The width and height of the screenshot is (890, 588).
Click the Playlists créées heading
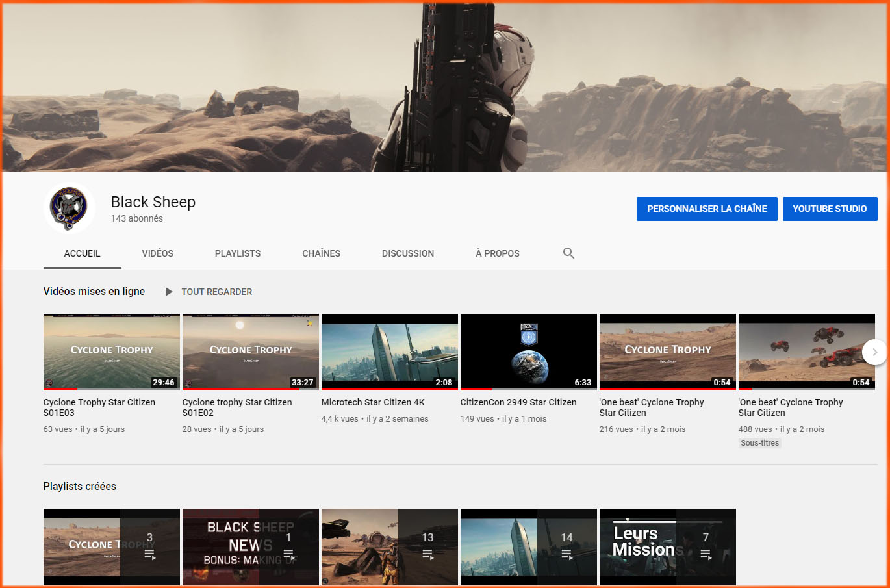[80, 486]
